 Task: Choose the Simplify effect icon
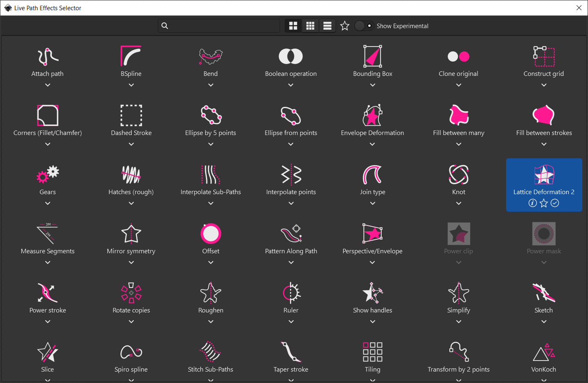coord(459,293)
